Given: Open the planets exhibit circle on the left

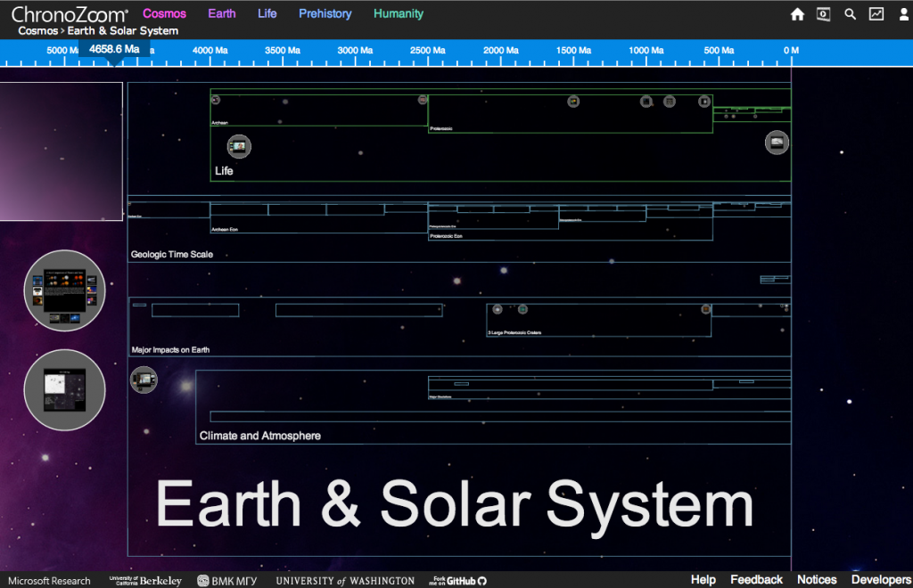Looking at the screenshot, I should tap(64, 290).
